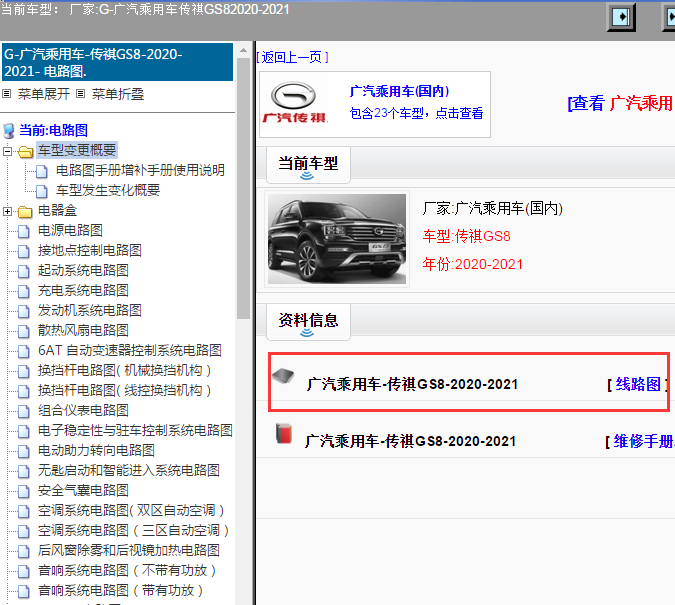This screenshot has height=605, width=675.
Task: Open 无匙启动和智能进入系统电路图 item
Action: pos(129,471)
